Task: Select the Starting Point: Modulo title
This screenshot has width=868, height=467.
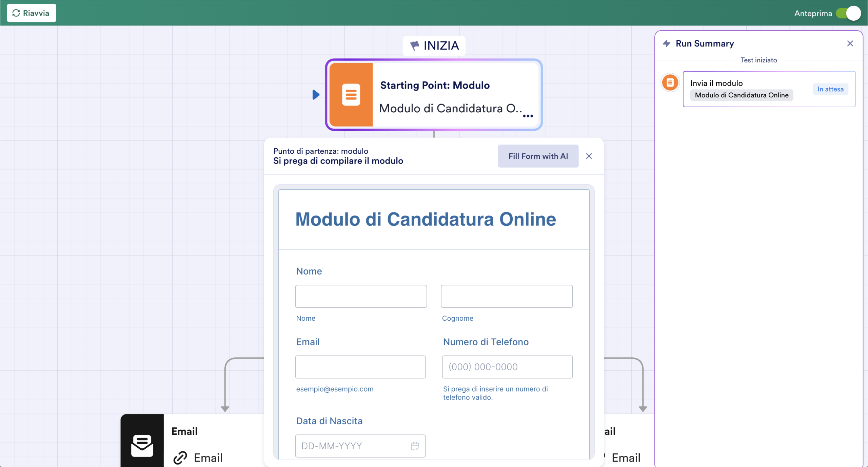Action: coord(435,85)
